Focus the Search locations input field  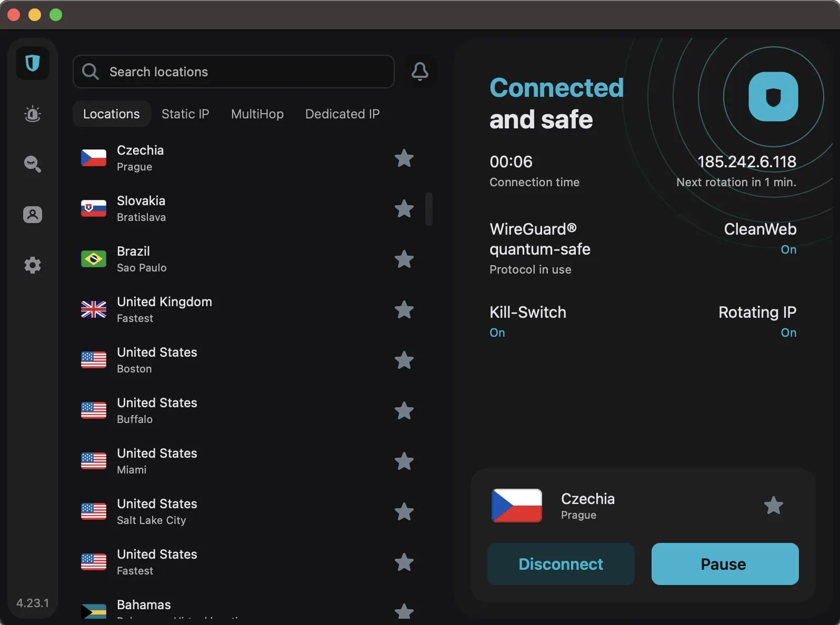click(234, 72)
